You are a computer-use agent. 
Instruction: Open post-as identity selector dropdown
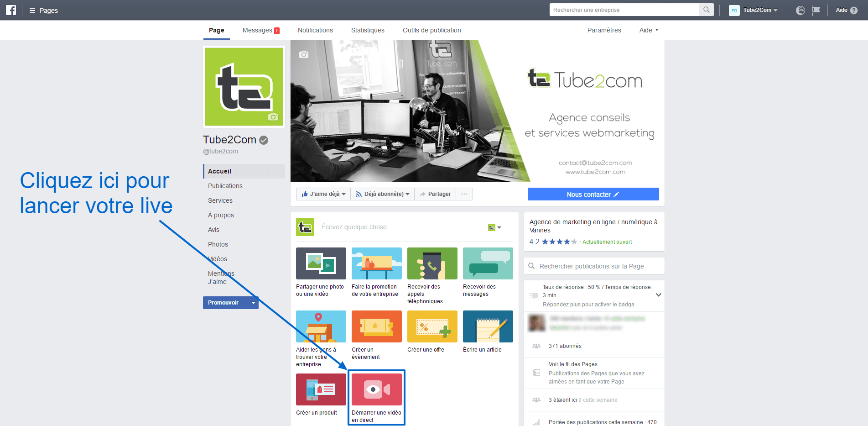(494, 227)
